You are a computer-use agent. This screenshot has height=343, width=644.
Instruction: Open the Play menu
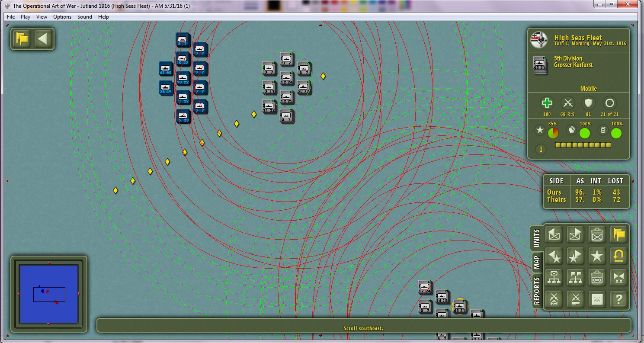click(26, 17)
